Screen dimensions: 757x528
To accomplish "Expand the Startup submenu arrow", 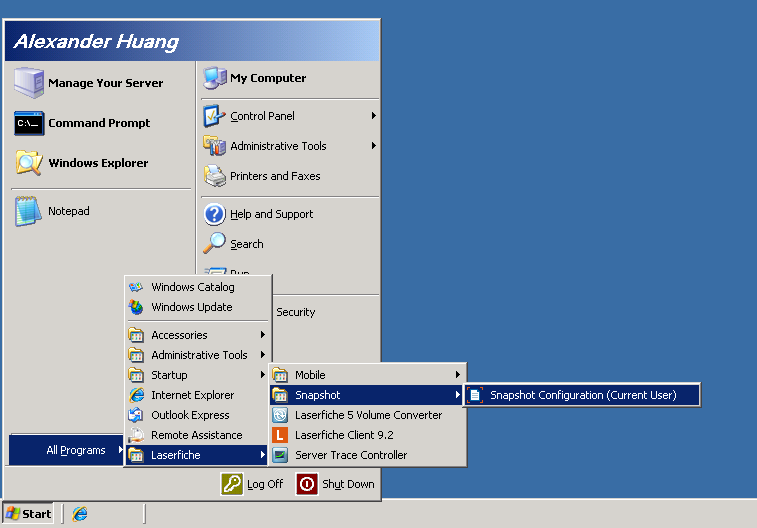I will [263, 375].
